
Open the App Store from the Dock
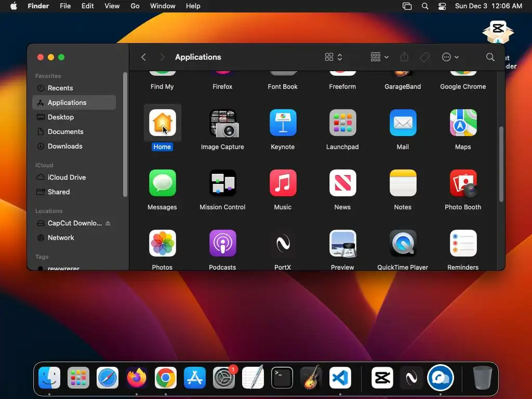pos(195,378)
